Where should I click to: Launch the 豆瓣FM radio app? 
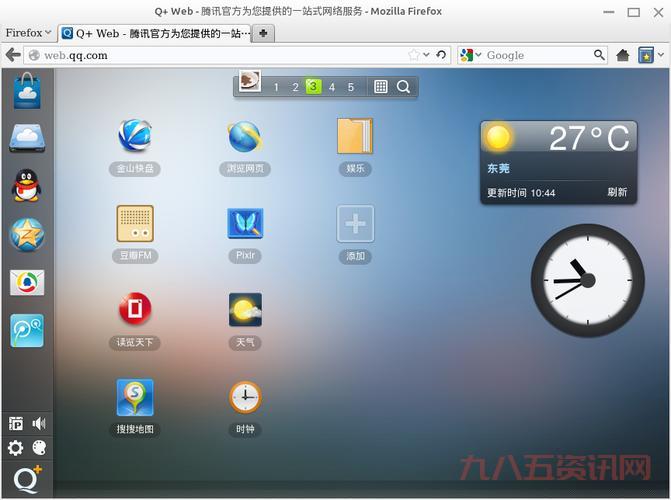tap(135, 223)
